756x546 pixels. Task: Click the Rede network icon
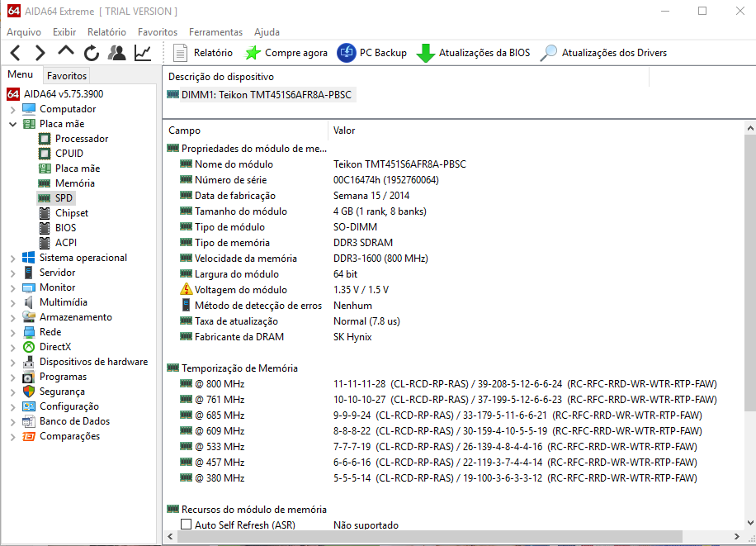click(29, 332)
